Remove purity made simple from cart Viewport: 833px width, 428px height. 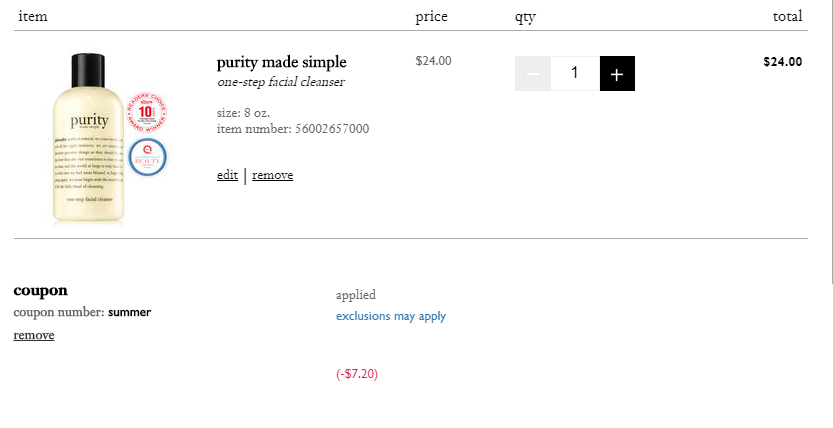(273, 175)
